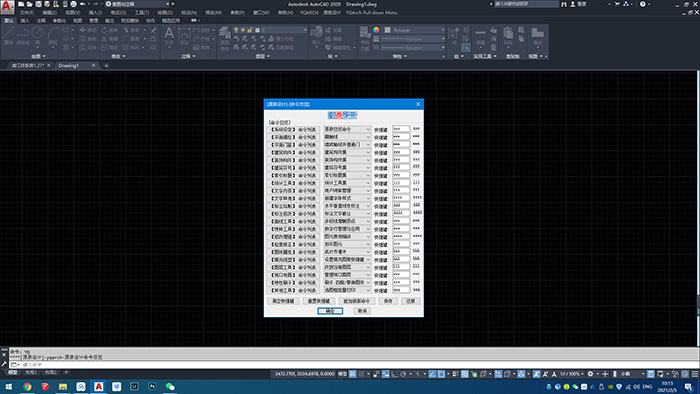Click the shortcut key field in 【系统设定】 row
The image size is (700, 394).
point(401,129)
